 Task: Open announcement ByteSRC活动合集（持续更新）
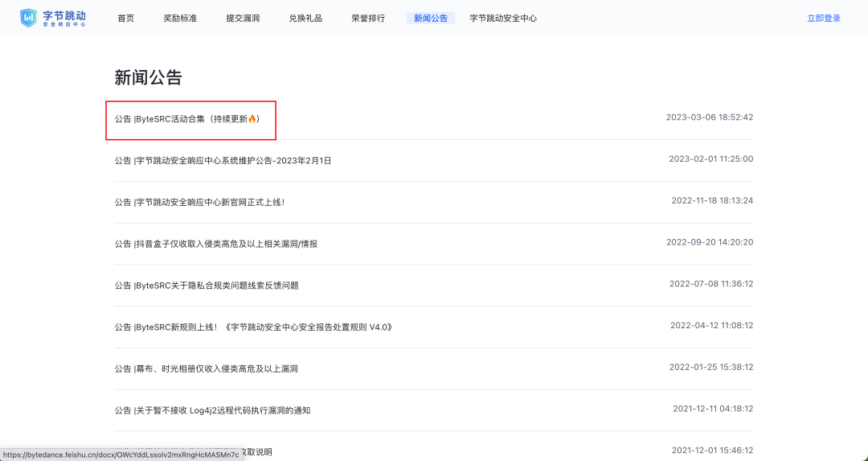coord(187,118)
